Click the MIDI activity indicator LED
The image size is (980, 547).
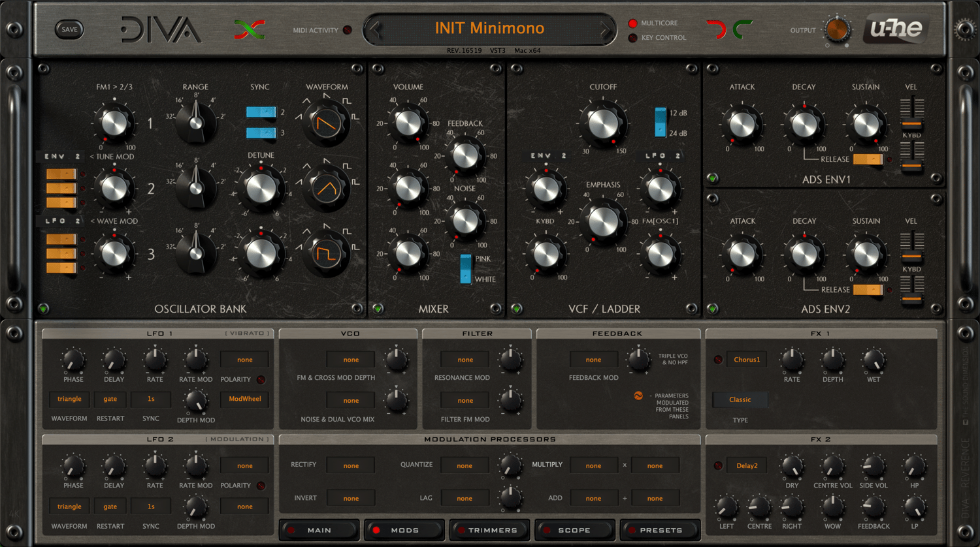coord(348,30)
